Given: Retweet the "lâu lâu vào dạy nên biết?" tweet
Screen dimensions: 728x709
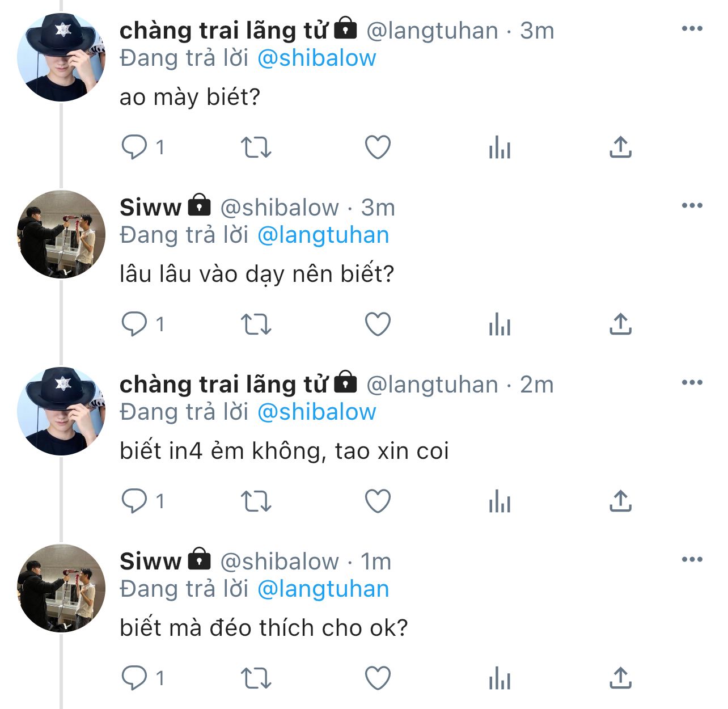Looking at the screenshot, I should [256, 324].
